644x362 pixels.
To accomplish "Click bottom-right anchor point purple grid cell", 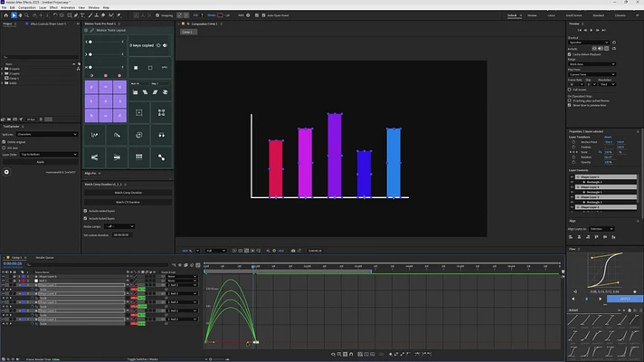I will [119, 116].
